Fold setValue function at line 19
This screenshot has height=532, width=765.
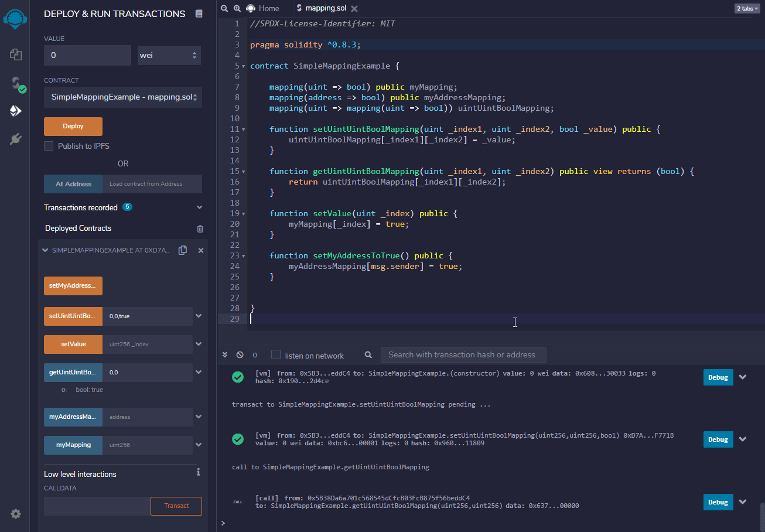tap(244, 214)
